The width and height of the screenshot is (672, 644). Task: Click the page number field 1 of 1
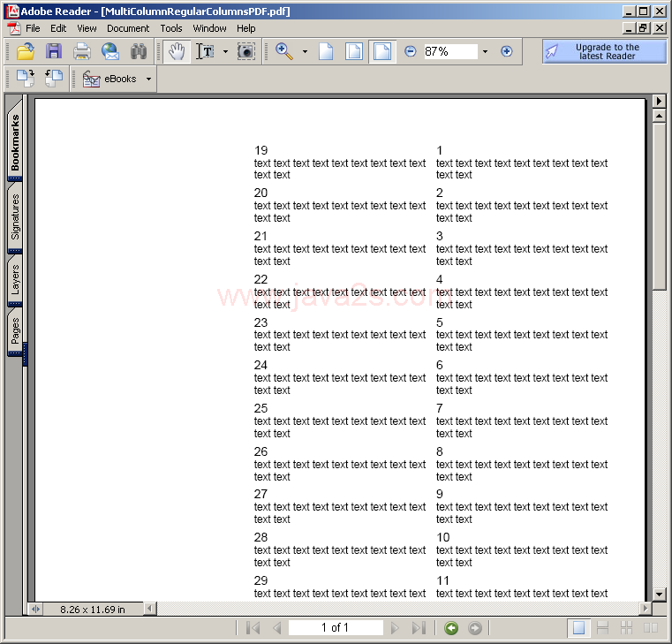tap(336, 628)
